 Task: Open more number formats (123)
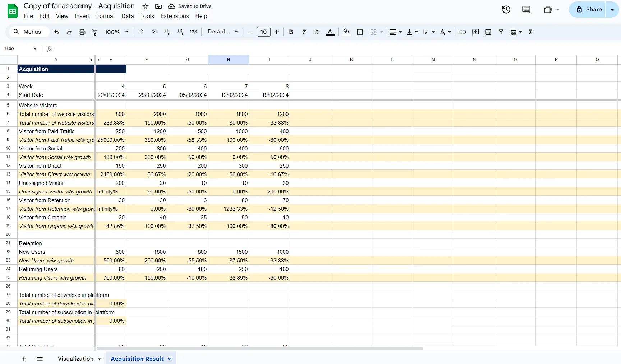[193, 32]
